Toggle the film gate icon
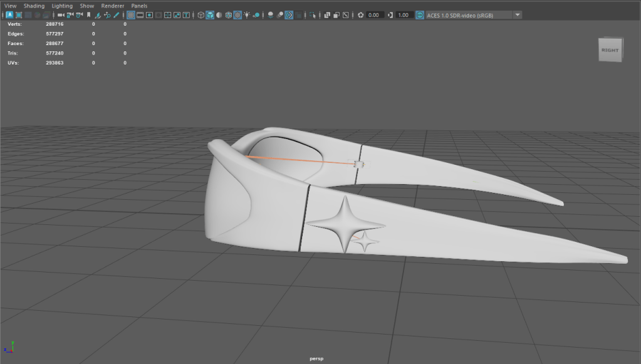This screenshot has height=364, width=641. click(x=140, y=15)
